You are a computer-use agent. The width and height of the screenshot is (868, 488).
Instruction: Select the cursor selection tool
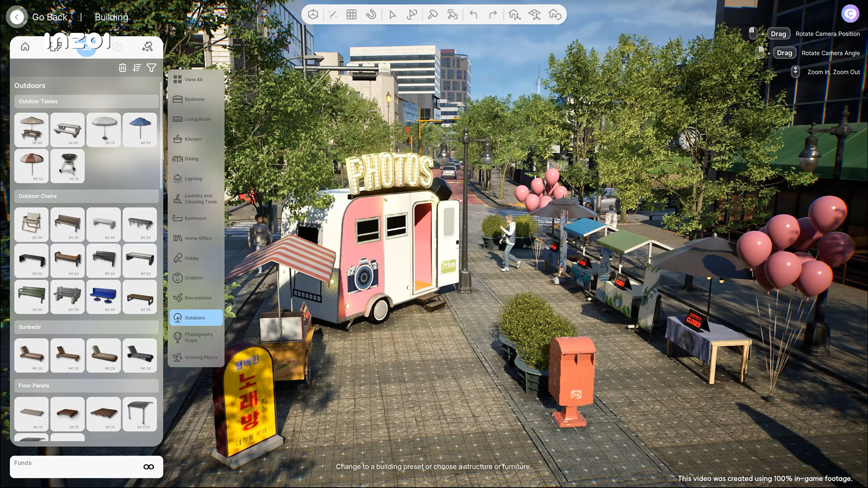[x=392, y=14]
